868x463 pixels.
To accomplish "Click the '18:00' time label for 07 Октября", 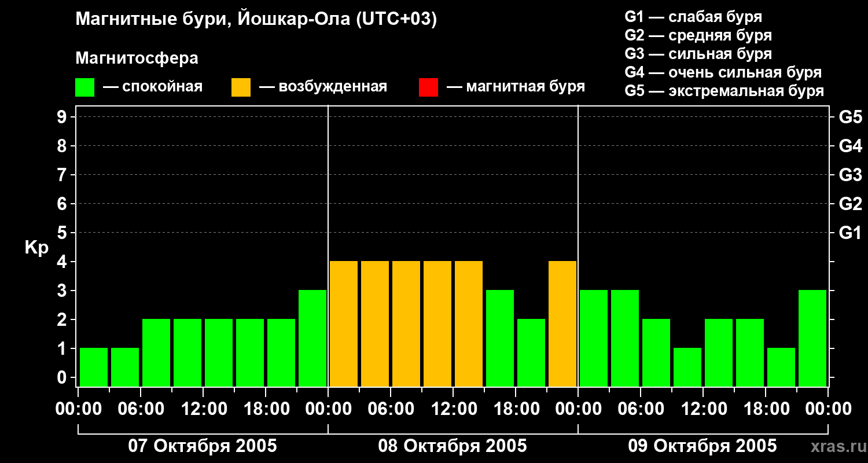I will coord(266,409).
